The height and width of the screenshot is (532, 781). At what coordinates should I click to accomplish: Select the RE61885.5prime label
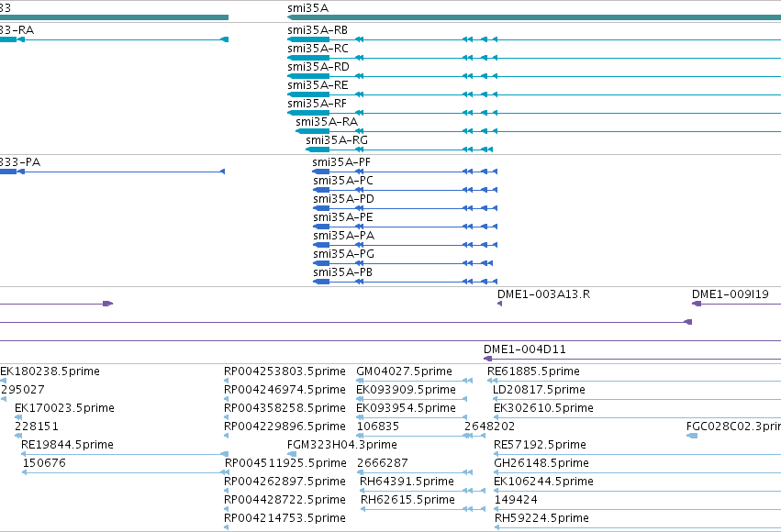(533, 371)
